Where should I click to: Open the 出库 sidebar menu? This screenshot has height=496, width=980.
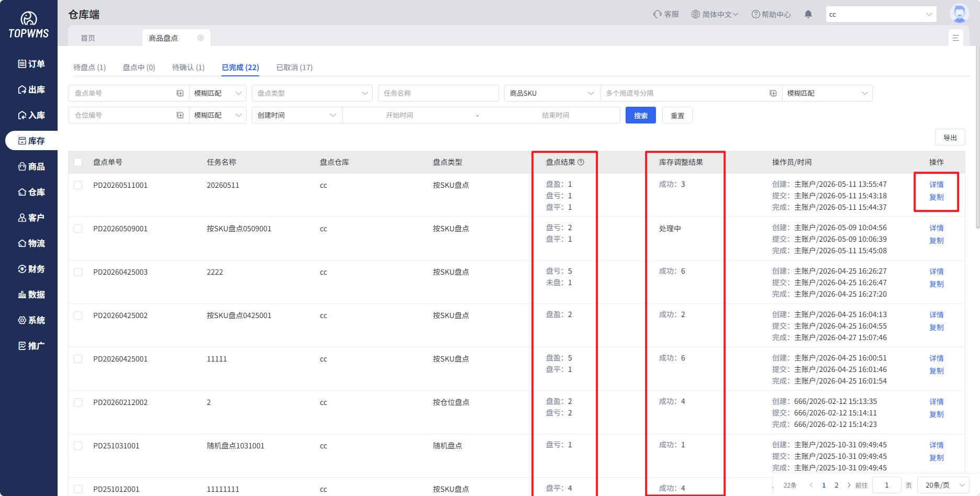coord(31,89)
